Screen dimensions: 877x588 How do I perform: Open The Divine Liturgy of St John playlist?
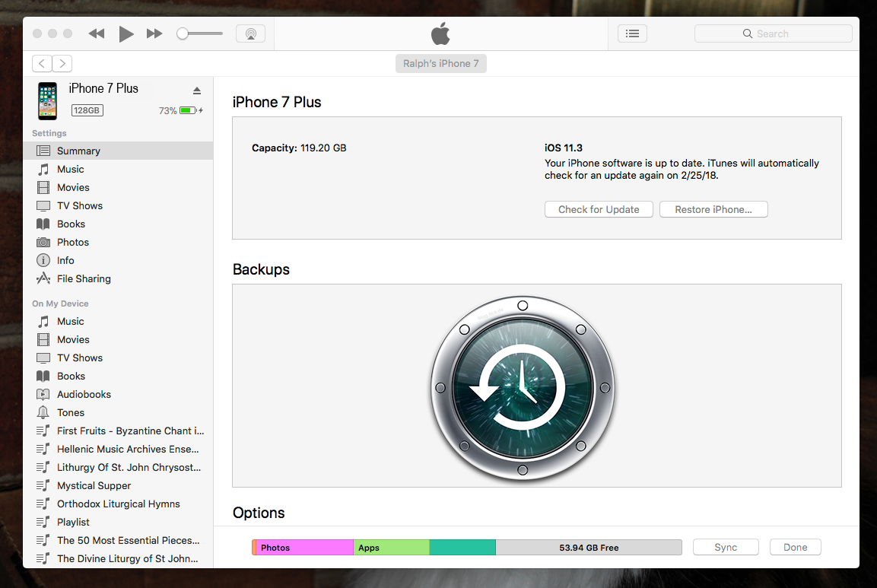118,558
